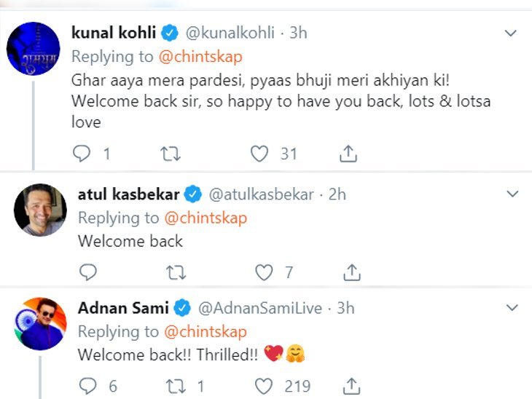
Task: Expand options menu for atul kasbekar's tweet
Action: (x=512, y=194)
